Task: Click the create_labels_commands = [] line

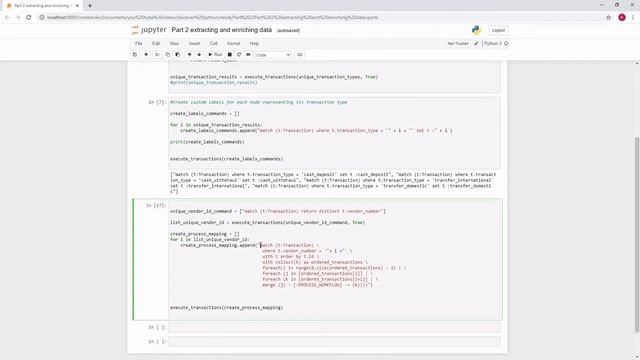Action: click(x=205, y=113)
